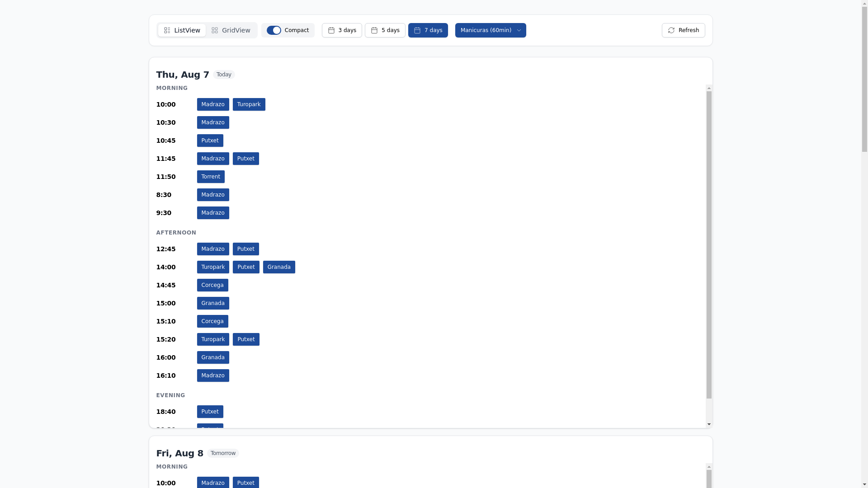
Task: Open the Manicuras (60min) dropdown
Action: (x=491, y=30)
